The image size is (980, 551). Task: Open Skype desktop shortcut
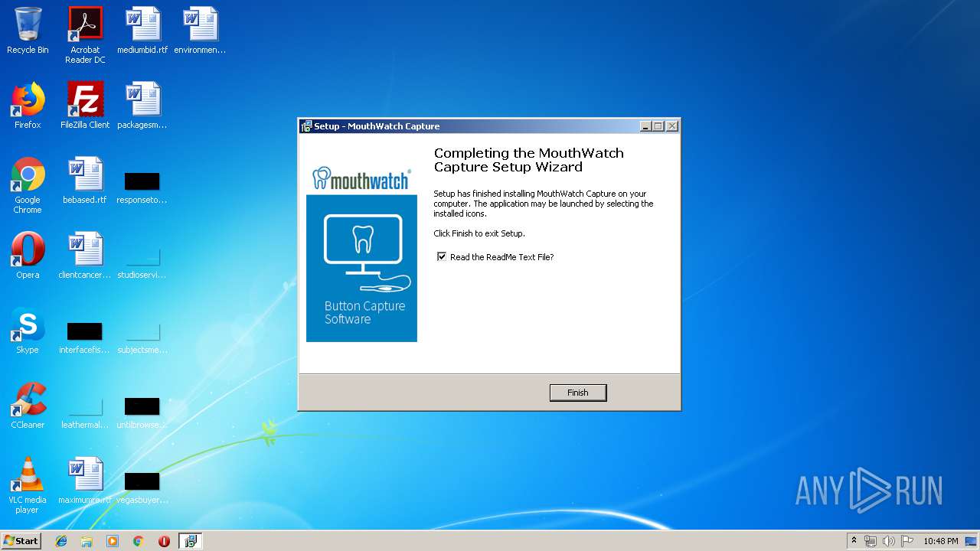(x=28, y=331)
